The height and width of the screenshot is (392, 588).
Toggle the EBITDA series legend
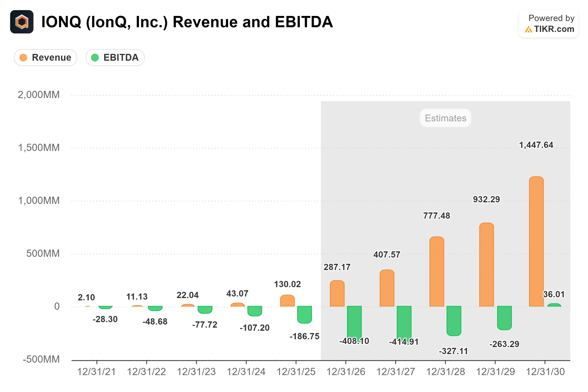115,58
